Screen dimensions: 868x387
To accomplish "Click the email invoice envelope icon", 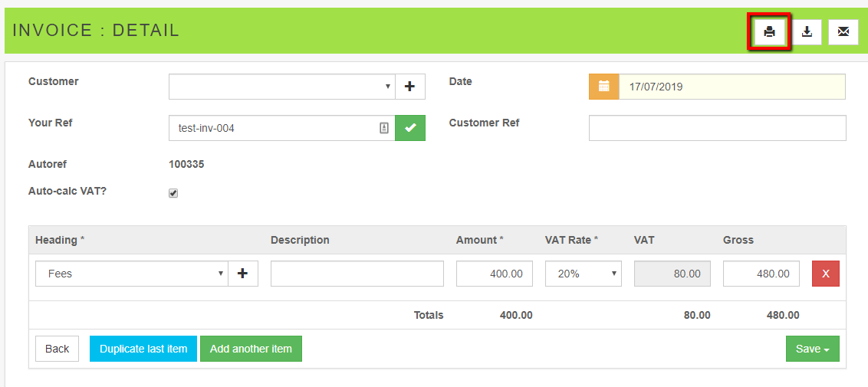I will pos(843,32).
